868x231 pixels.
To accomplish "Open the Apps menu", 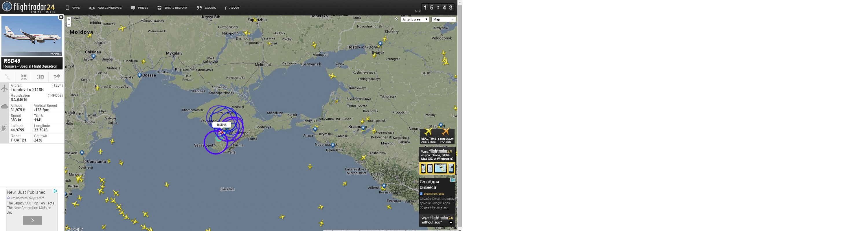I will 73,8.
